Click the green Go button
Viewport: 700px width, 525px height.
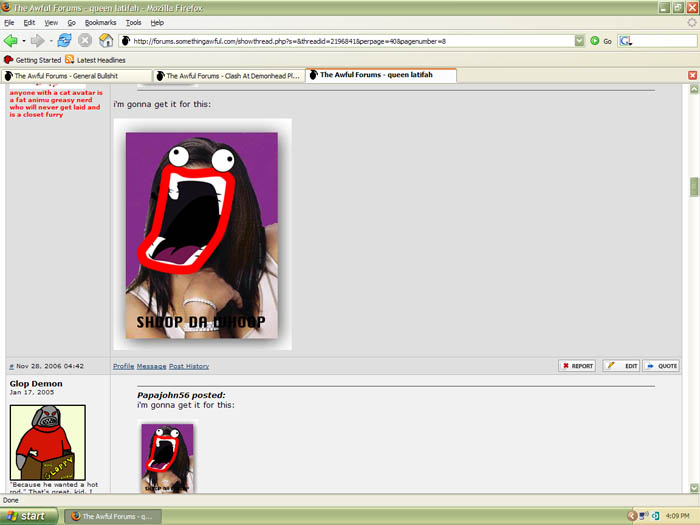[x=601, y=41]
